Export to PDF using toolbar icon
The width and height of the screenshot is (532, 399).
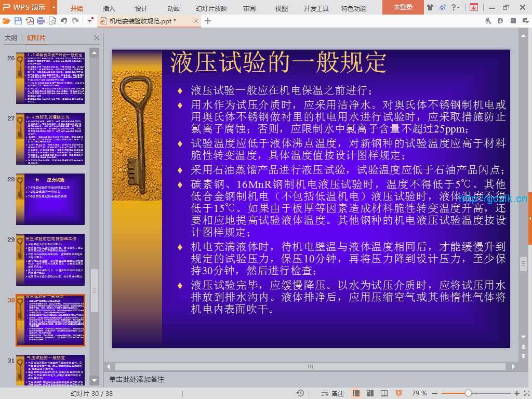[30, 21]
